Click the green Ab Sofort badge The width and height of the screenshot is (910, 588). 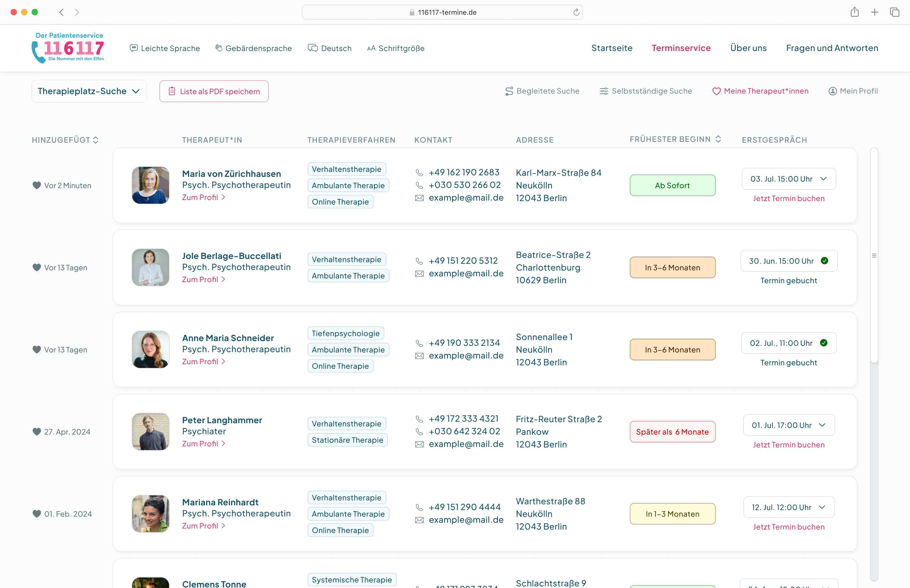pyautogui.click(x=672, y=185)
